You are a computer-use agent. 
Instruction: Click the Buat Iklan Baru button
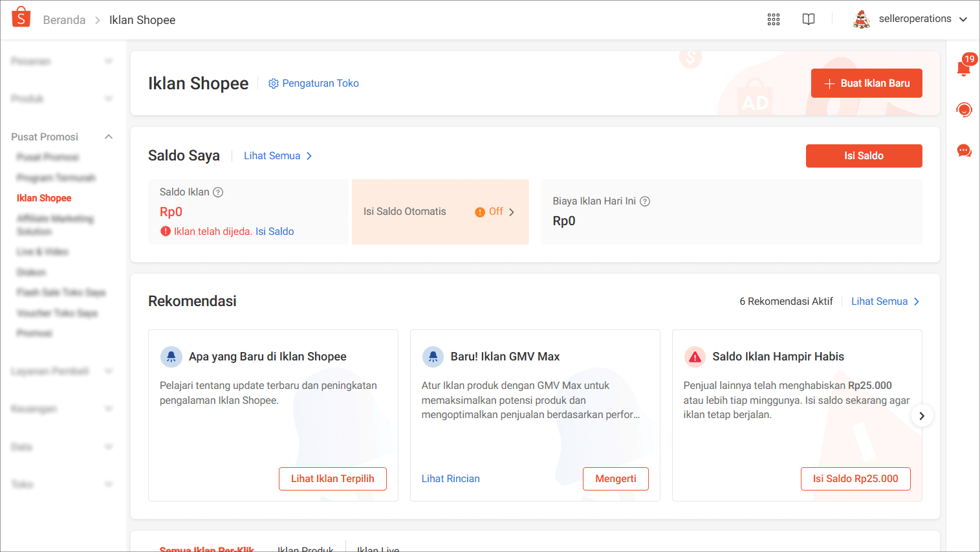tap(866, 83)
